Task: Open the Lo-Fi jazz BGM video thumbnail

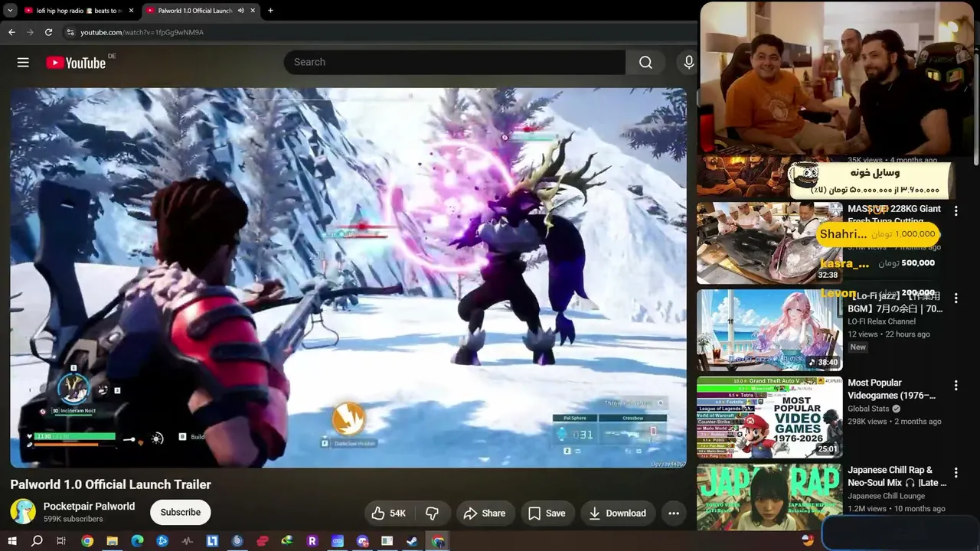Action: point(769,331)
